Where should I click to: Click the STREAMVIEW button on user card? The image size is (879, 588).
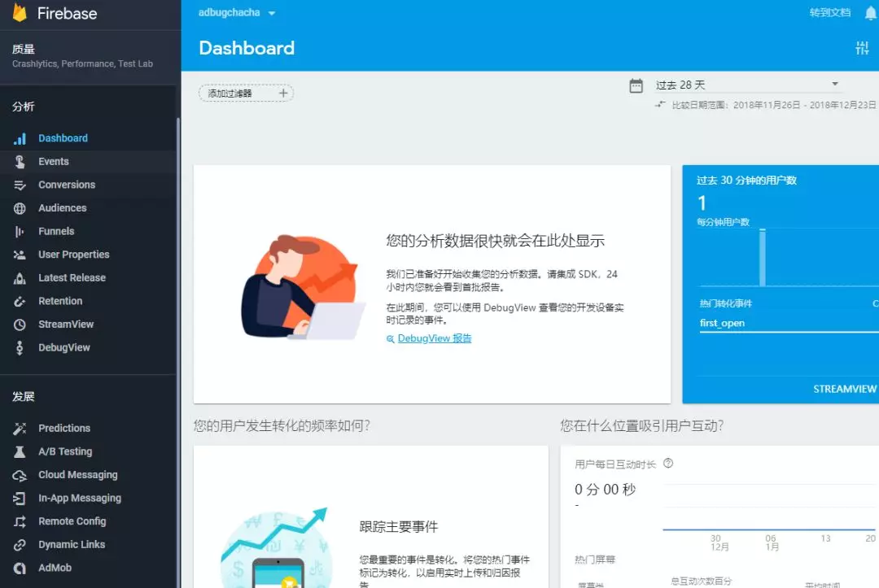point(844,389)
